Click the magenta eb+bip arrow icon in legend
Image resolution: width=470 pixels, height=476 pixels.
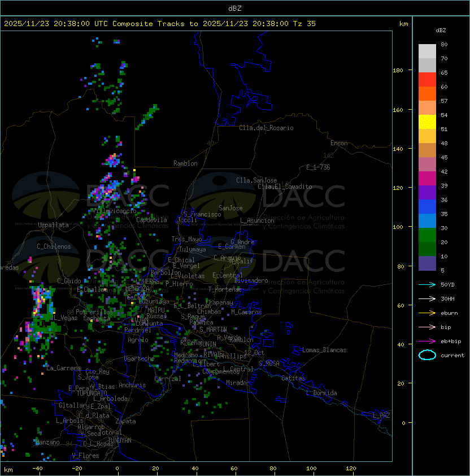[x=427, y=341]
